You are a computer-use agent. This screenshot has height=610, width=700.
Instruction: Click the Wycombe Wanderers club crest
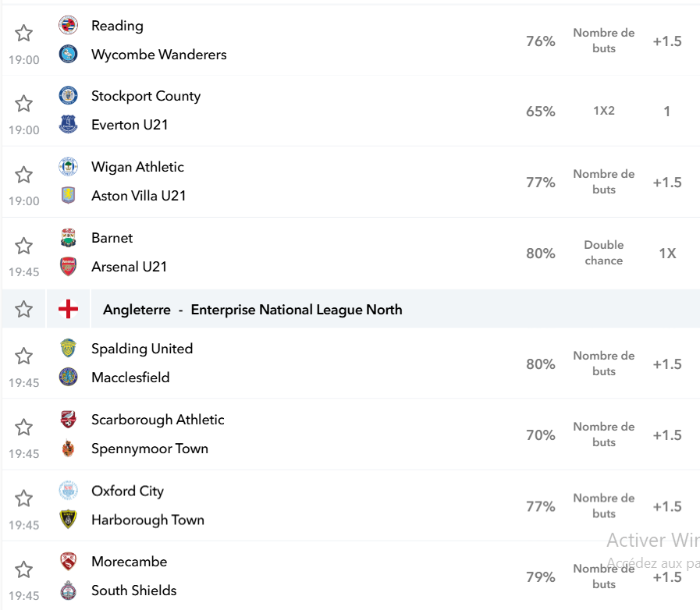(69, 54)
